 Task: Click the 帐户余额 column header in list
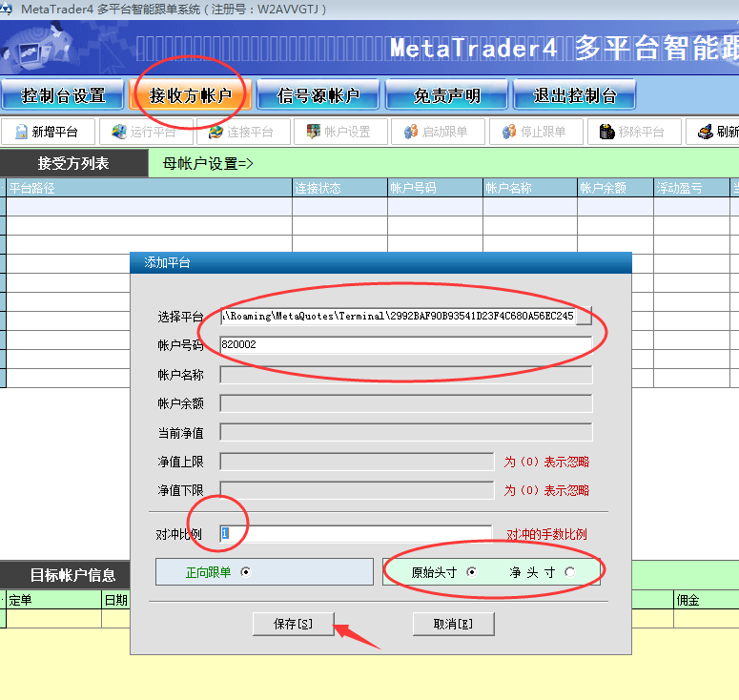point(615,188)
